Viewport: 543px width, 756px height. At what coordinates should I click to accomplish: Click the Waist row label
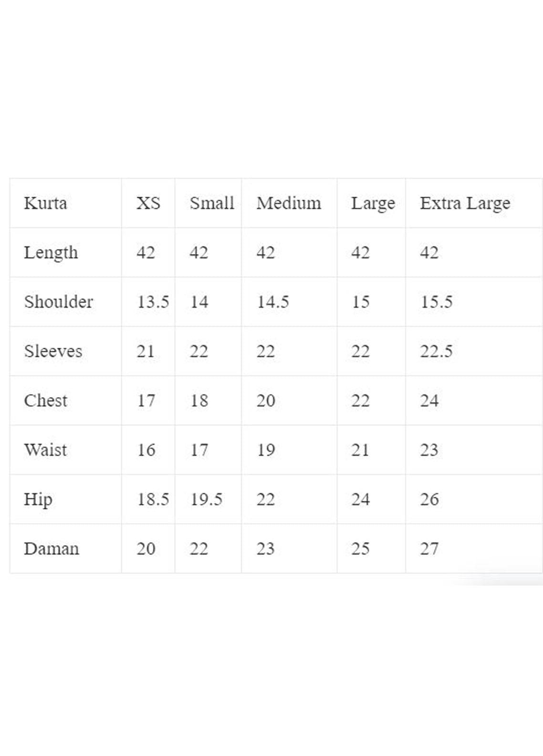coord(46,450)
